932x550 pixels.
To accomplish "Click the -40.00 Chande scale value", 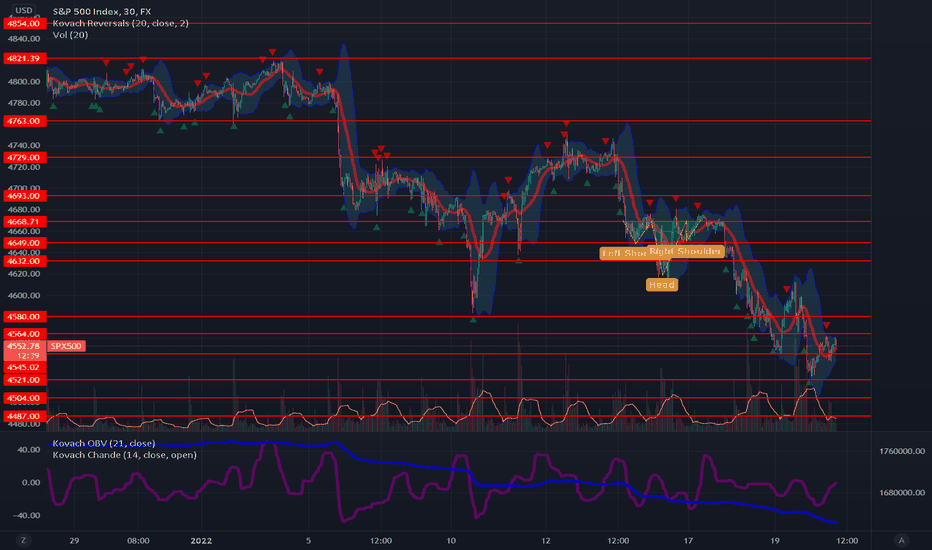I will point(27,516).
